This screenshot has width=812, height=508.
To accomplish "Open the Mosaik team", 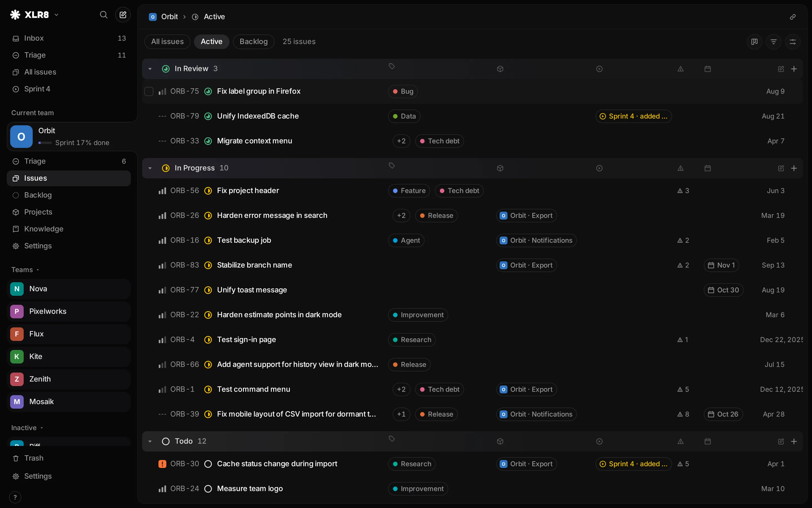I will (x=69, y=402).
